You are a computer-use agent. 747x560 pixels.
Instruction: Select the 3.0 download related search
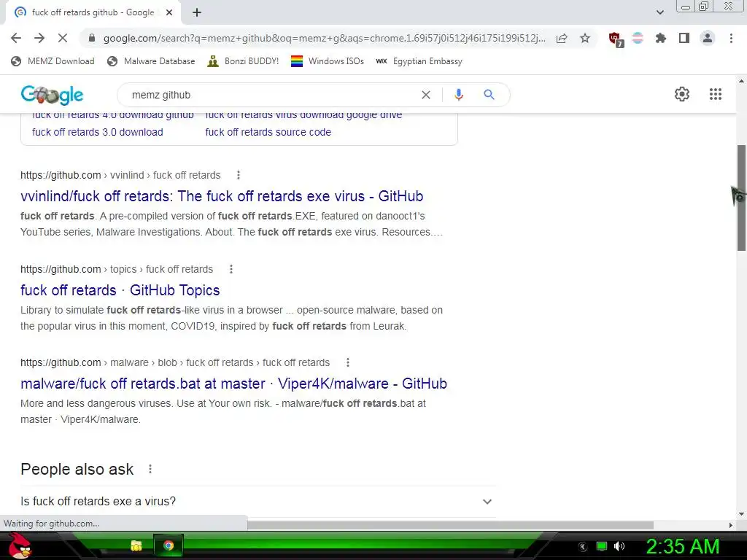point(98,132)
